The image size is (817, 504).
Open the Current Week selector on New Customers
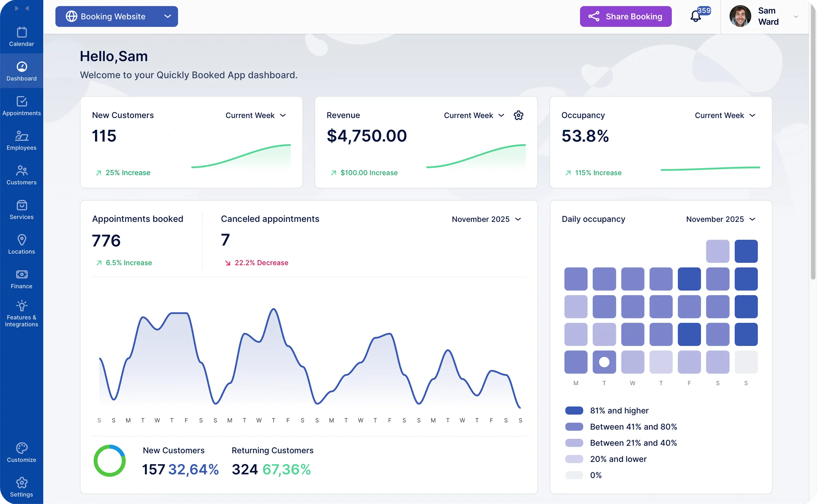point(256,115)
